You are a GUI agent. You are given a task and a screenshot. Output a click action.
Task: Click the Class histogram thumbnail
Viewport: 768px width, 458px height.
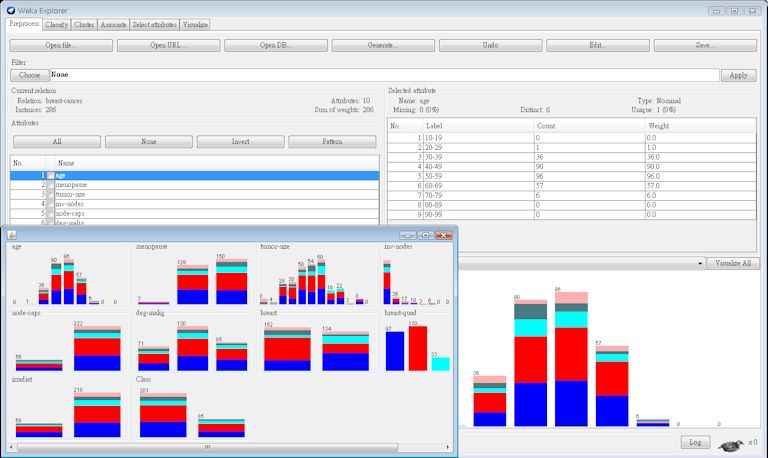(193, 408)
